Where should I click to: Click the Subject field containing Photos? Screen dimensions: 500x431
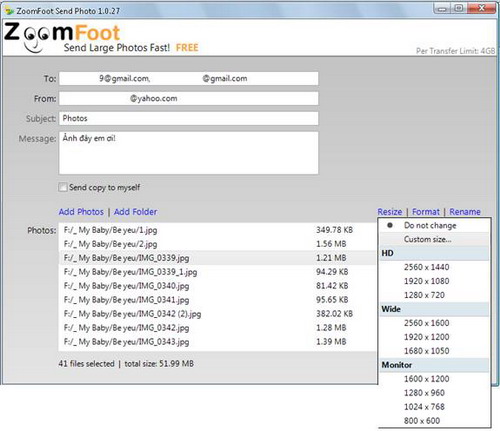pyautogui.click(x=189, y=119)
